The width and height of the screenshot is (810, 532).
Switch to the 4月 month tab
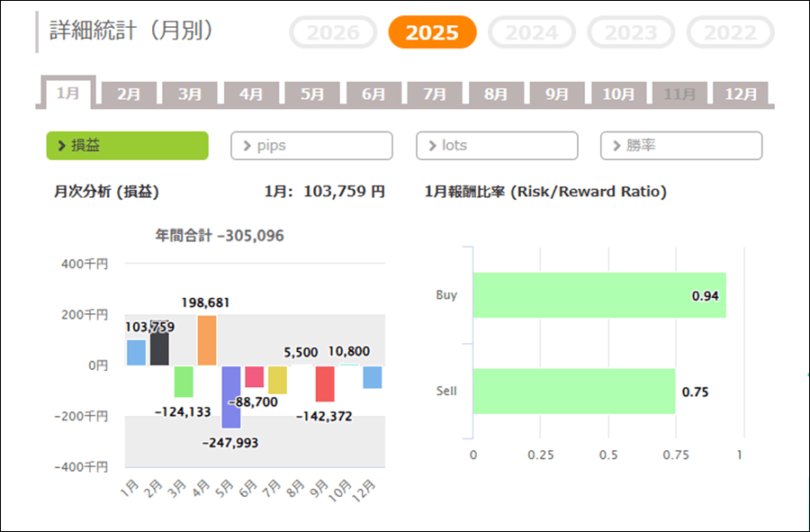[251, 94]
